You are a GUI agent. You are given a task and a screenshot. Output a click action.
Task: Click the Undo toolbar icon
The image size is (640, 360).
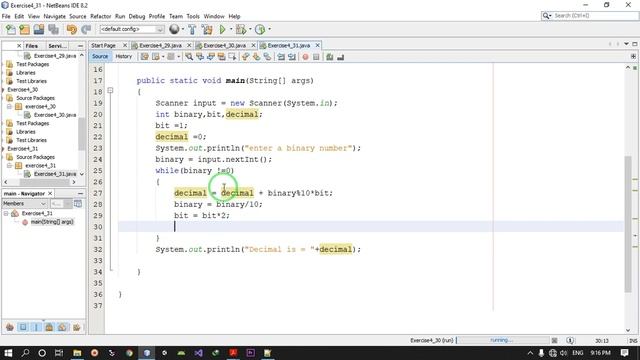pos(72,29)
